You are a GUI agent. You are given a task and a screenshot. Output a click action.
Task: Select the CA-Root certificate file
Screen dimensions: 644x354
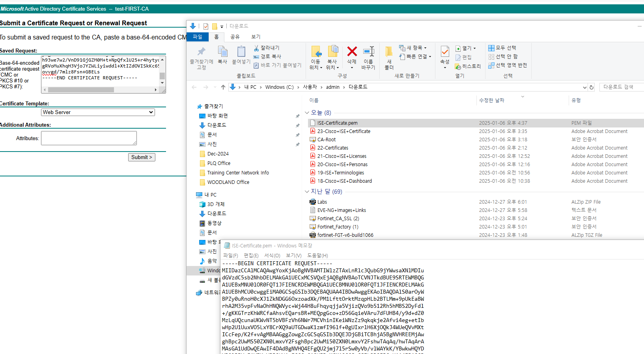click(326, 140)
